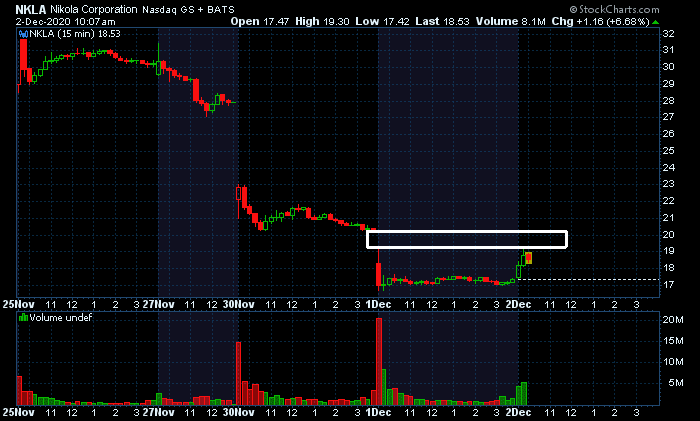The height and width of the screenshot is (421, 700).
Task: Click 2Dec date label under price chart
Action: coord(518,304)
